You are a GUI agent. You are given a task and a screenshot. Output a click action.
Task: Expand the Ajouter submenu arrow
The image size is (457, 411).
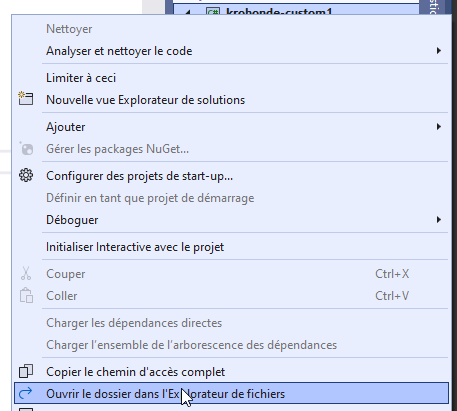click(x=439, y=127)
